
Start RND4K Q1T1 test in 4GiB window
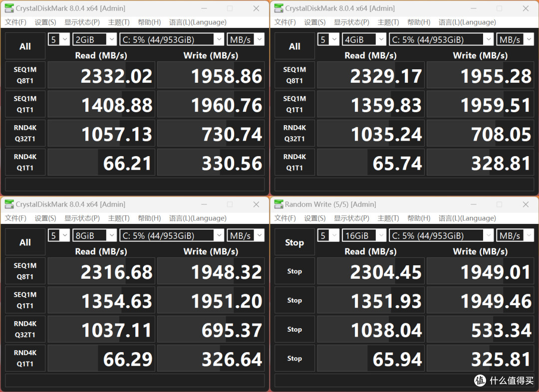click(294, 162)
